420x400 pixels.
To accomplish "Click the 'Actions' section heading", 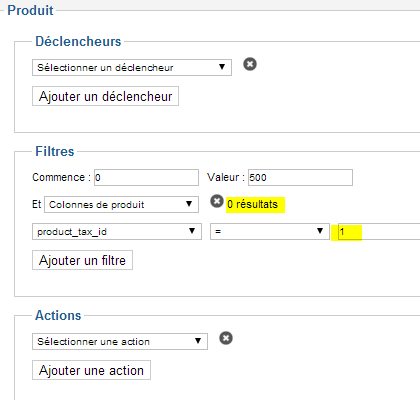I will 58,315.
